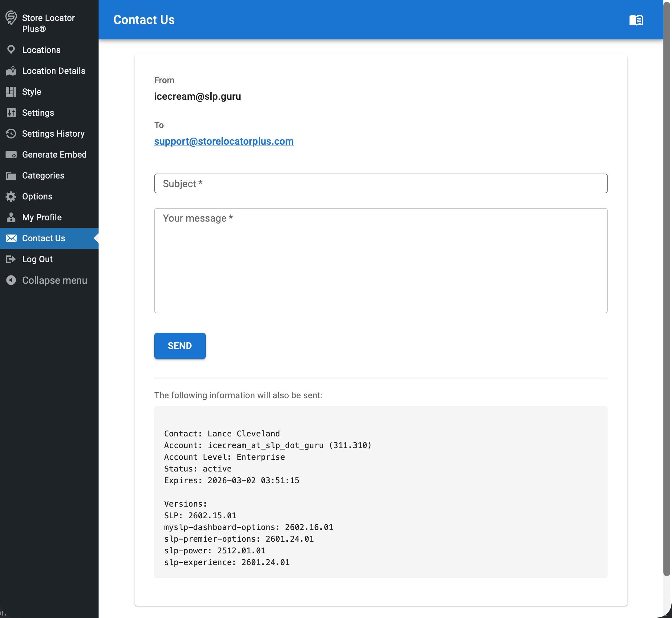The image size is (672, 618).
Task: Click the documentation book icon in header
Action: [636, 20]
